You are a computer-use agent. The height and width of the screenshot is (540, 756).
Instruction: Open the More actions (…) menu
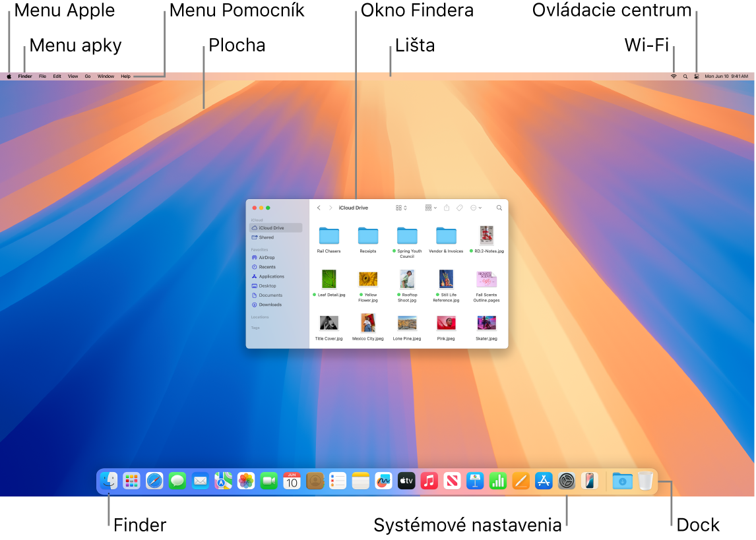[475, 208]
